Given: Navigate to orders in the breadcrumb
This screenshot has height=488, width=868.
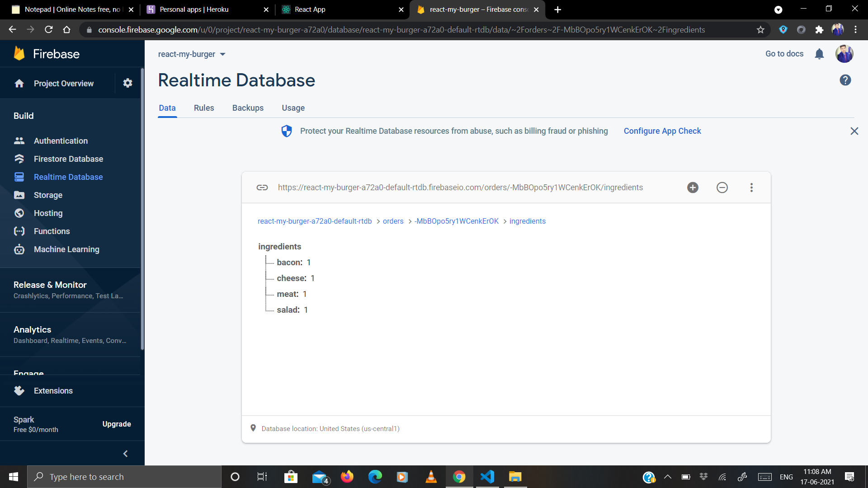Looking at the screenshot, I should point(393,221).
